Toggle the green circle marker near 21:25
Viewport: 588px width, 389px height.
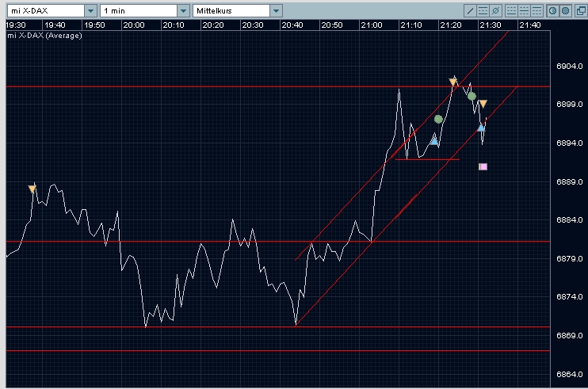(472, 97)
